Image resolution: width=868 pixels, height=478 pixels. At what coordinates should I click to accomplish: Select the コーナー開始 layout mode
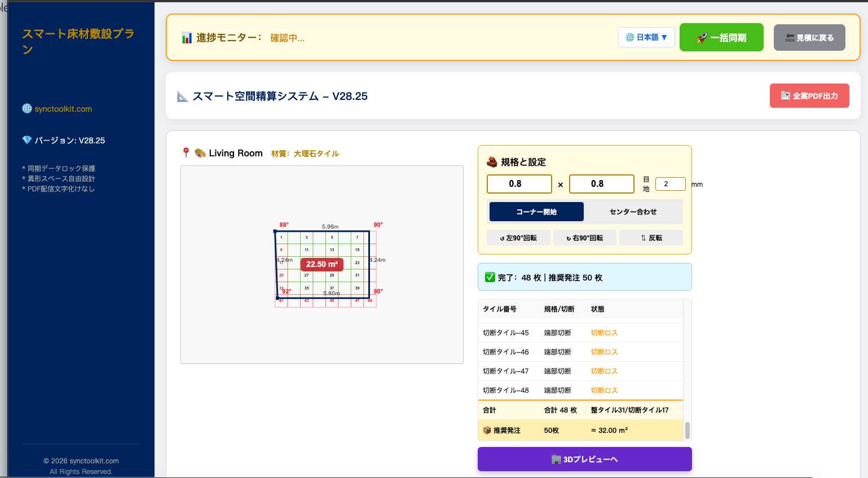click(536, 212)
